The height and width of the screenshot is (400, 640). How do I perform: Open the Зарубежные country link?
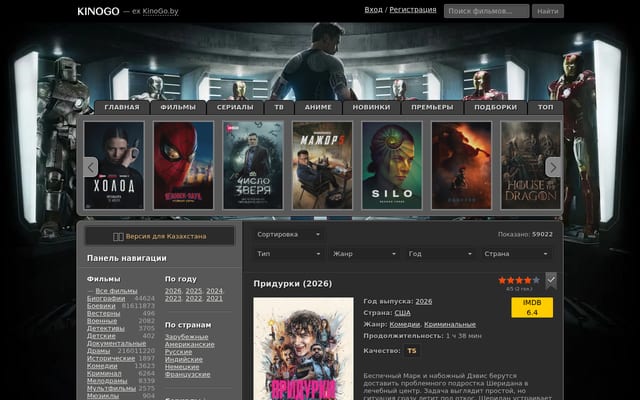tap(187, 337)
